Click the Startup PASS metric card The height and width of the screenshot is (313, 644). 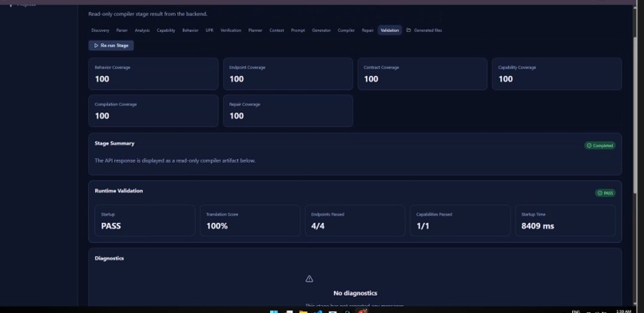[145, 220]
